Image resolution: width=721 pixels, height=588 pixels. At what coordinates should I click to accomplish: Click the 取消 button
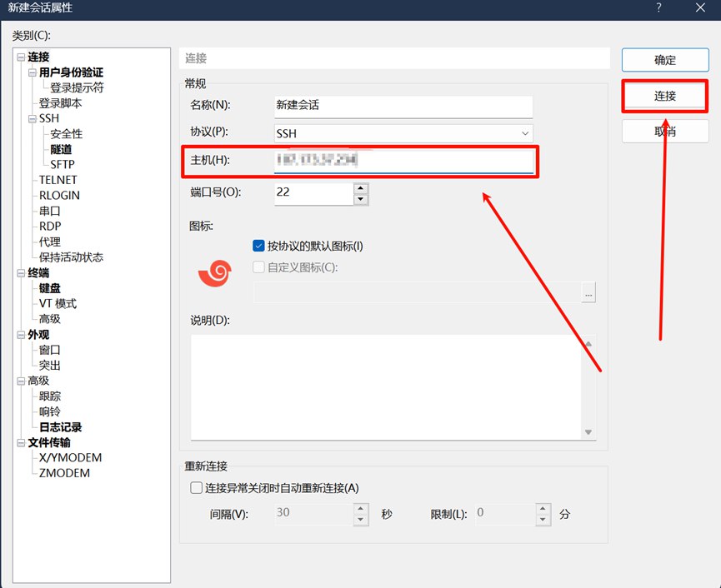[664, 131]
